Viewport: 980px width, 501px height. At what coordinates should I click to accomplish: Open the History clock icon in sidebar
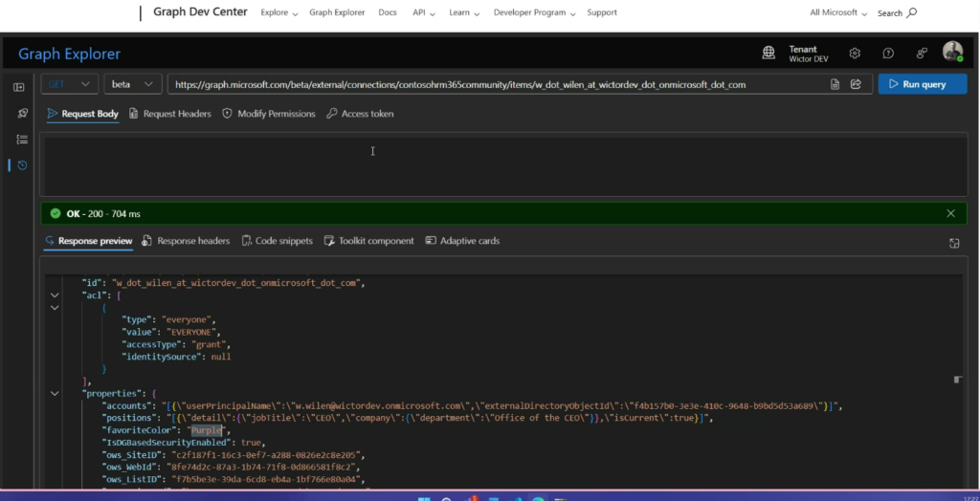[x=22, y=164]
